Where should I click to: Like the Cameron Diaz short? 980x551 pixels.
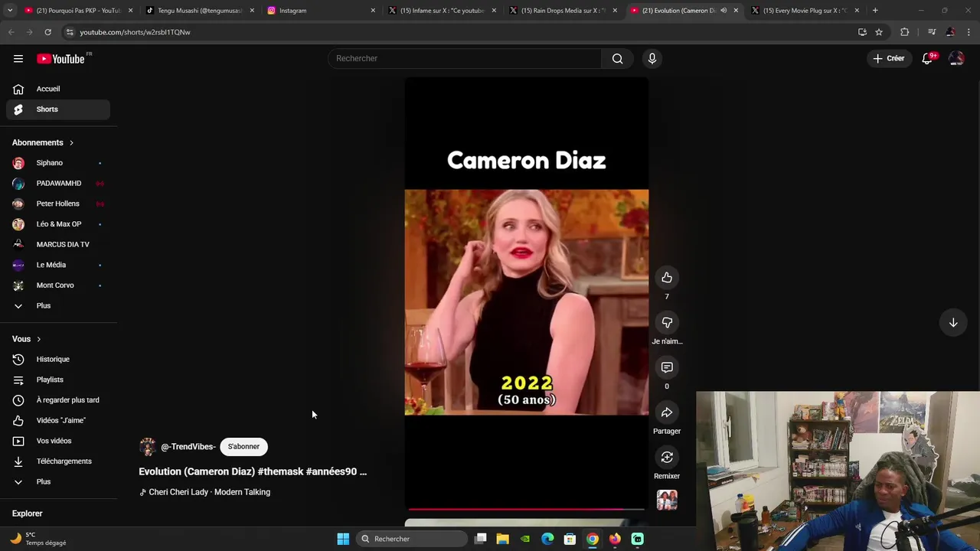coord(667,278)
